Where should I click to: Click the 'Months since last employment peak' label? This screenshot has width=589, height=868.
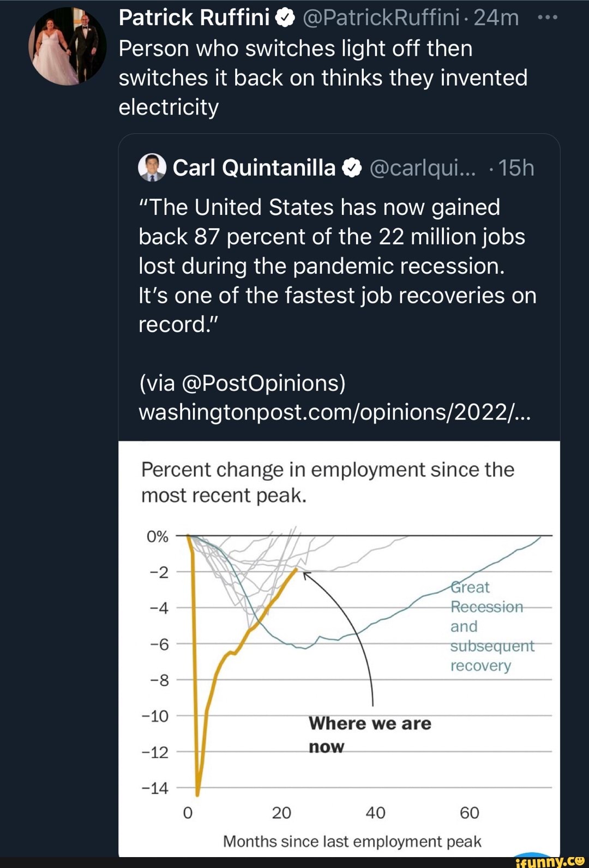point(352,841)
